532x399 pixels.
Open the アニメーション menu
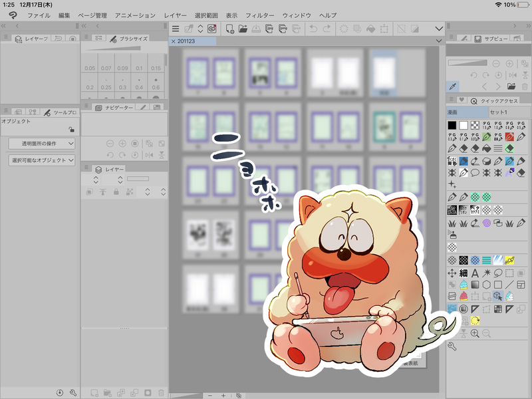tap(135, 15)
